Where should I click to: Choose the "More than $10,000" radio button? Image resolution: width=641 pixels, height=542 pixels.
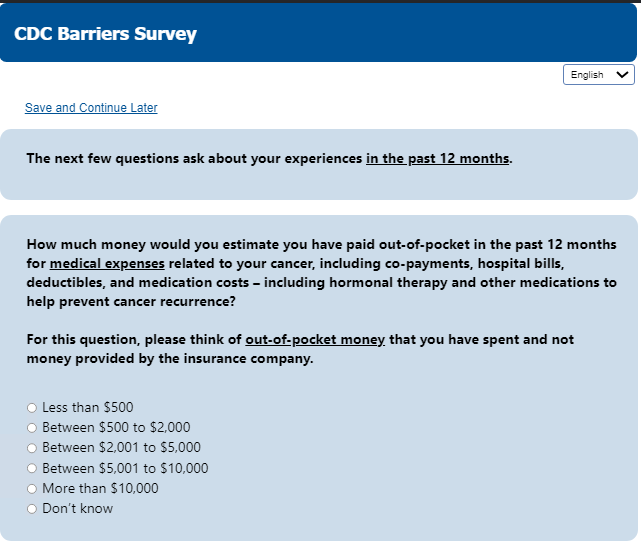[x=32, y=489]
